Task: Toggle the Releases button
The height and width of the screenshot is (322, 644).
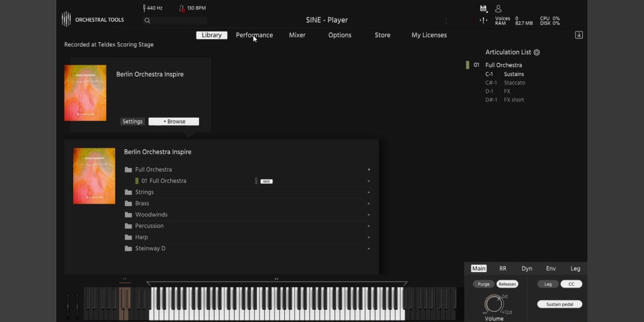Action: coord(507,284)
